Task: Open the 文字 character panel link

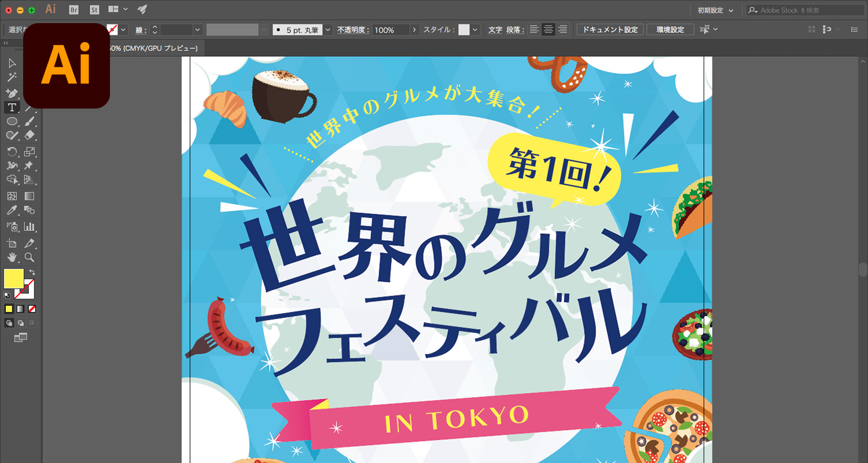Action: (495, 30)
